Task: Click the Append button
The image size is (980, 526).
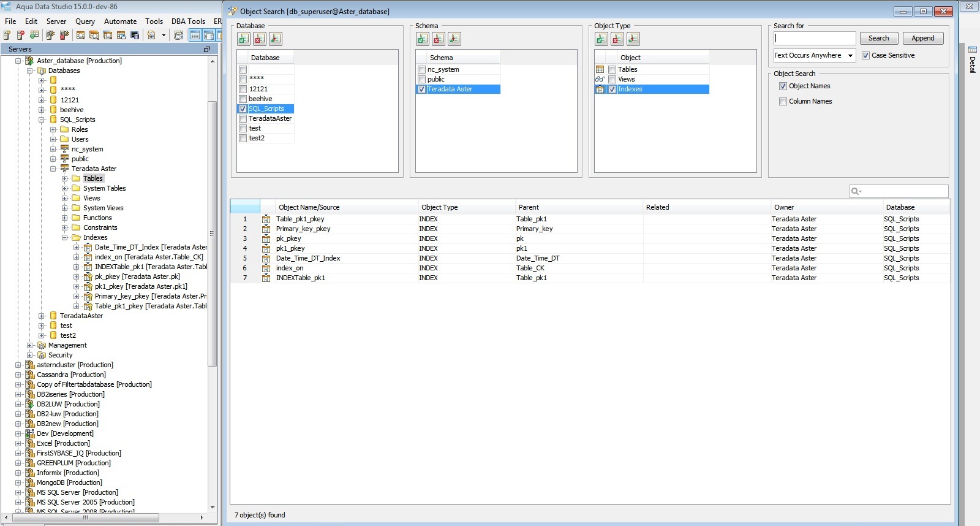Action: [922, 38]
